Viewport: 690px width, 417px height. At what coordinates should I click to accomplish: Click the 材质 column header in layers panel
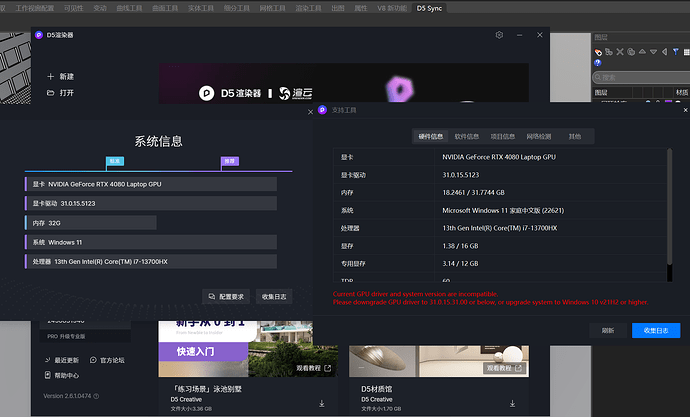(682, 92)
